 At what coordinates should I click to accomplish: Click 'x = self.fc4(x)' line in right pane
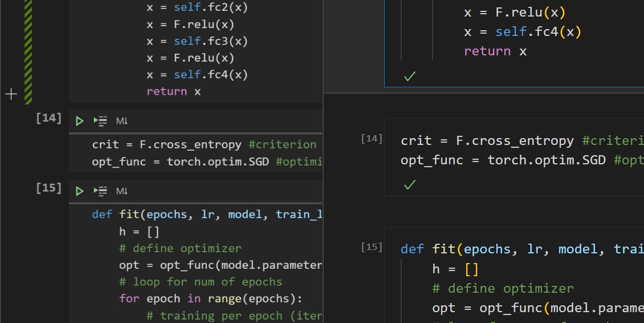523,32
